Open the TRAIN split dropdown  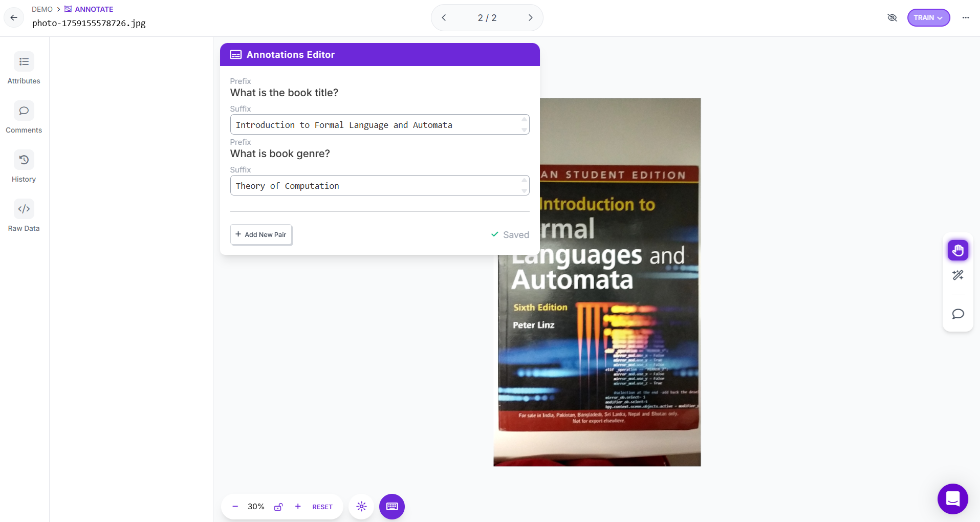click(x=928, y=17)
